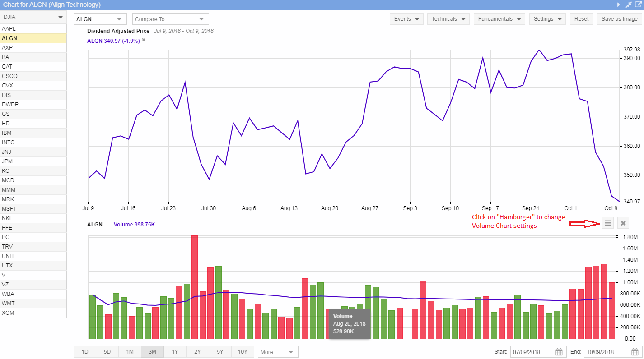The width and height of the screenshot is (644, 359).
Task: Click the Save as Image button
Action: pos(619,19)
